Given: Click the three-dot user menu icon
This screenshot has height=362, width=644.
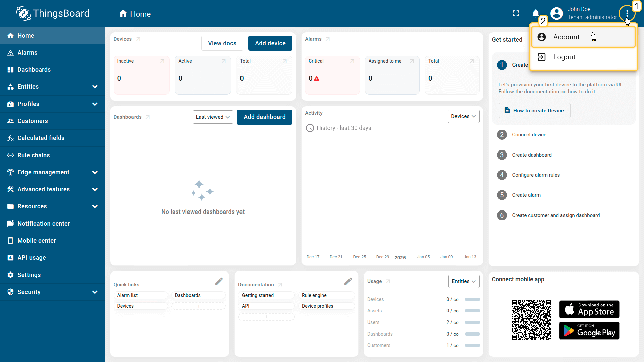Looking at the screenshot, I should point(627,13).
